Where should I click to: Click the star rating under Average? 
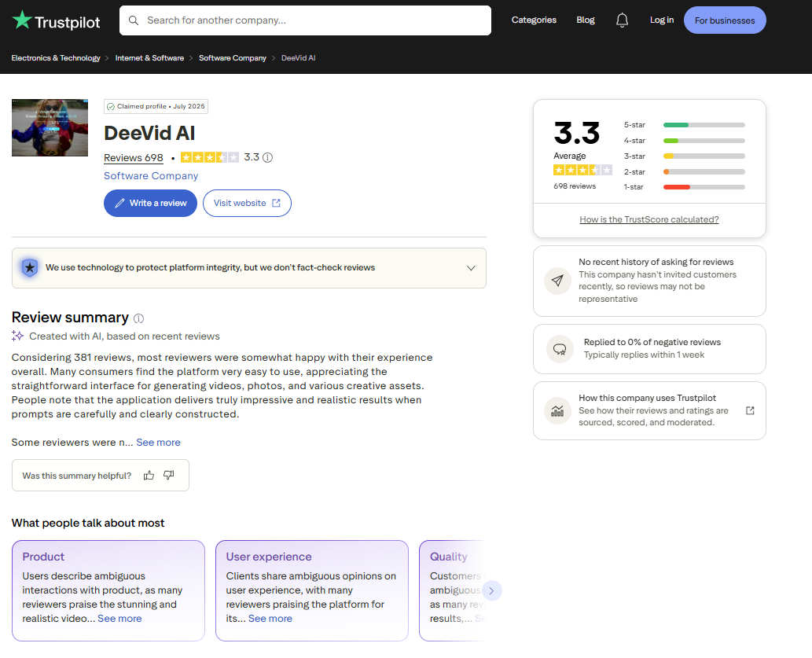tap(582, 170)
